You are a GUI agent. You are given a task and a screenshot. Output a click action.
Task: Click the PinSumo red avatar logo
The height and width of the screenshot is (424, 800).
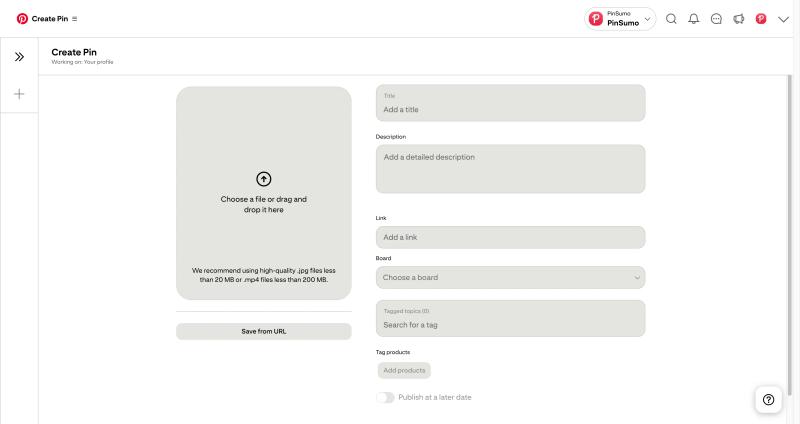(595, 19)
